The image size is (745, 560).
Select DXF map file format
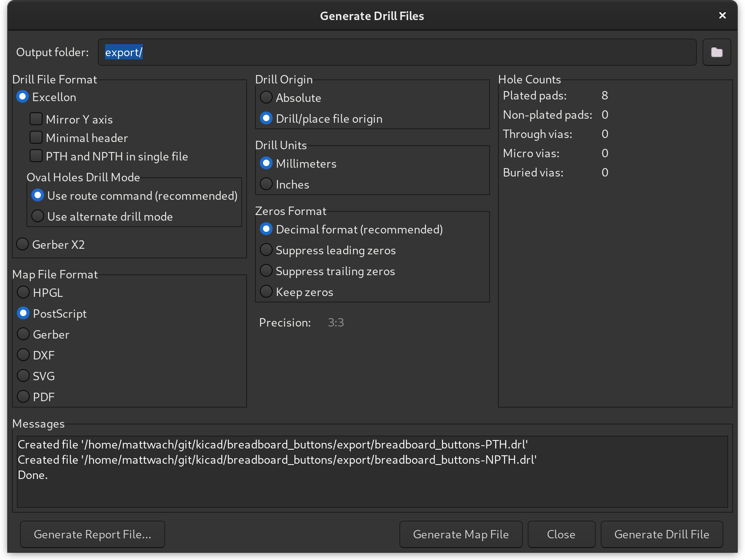(x=23, y=355)
